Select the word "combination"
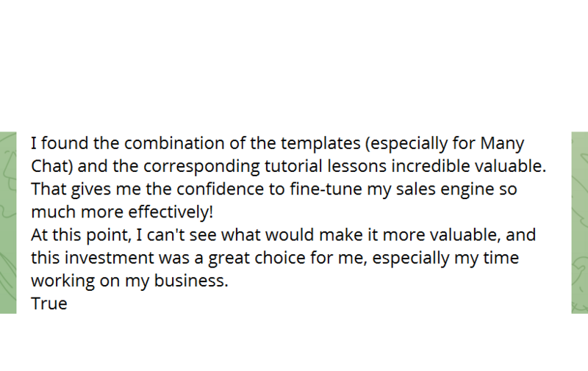The width and height of the screenshot is (588, 371). pos(174,143)
